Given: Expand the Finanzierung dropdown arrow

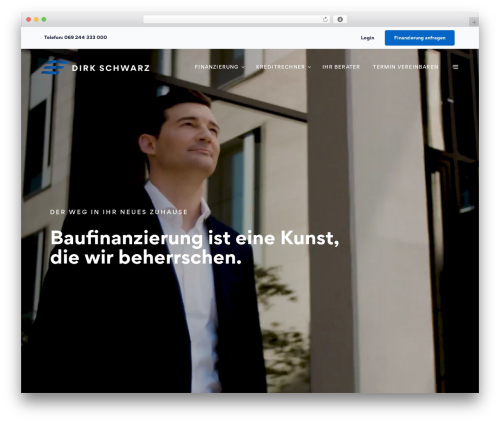Looking at the screenshot, I should 243,67.
